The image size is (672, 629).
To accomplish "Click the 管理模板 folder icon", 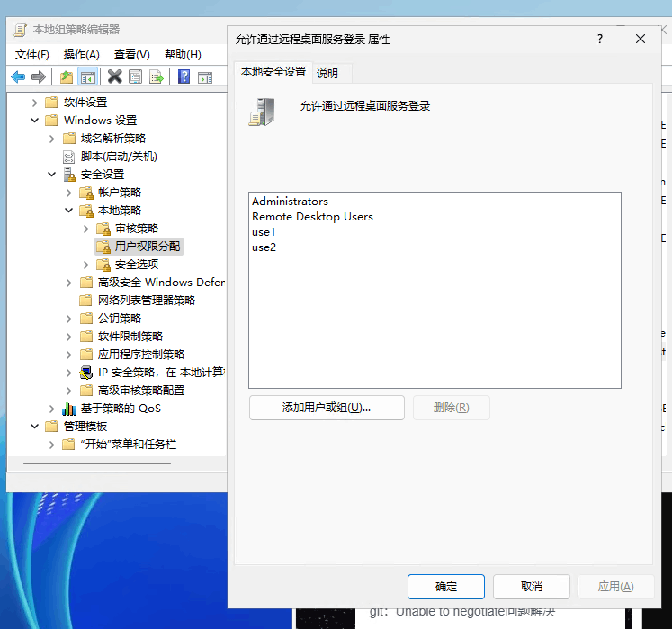I will [51, 427].
